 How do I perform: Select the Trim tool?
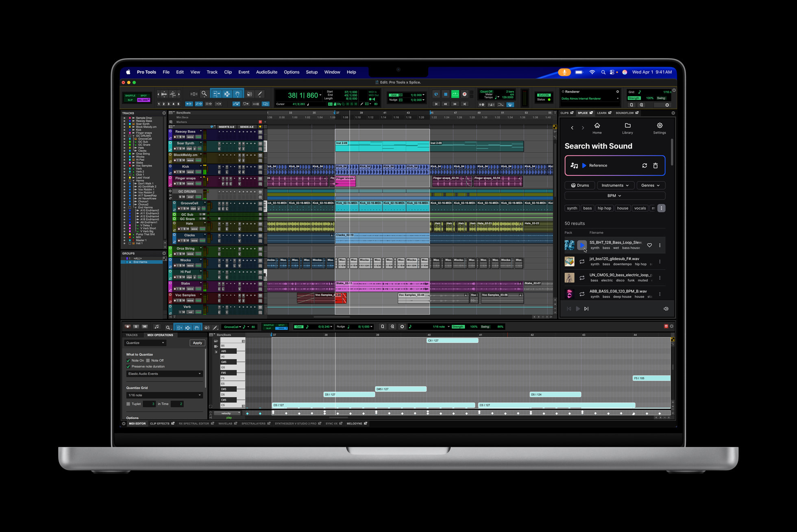tap(216, 94)
